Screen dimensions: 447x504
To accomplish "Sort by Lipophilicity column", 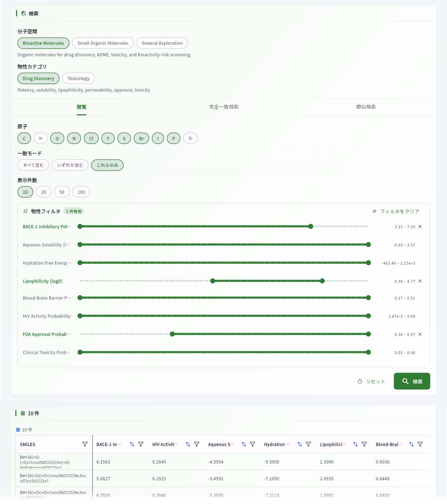I will [356, 444].
